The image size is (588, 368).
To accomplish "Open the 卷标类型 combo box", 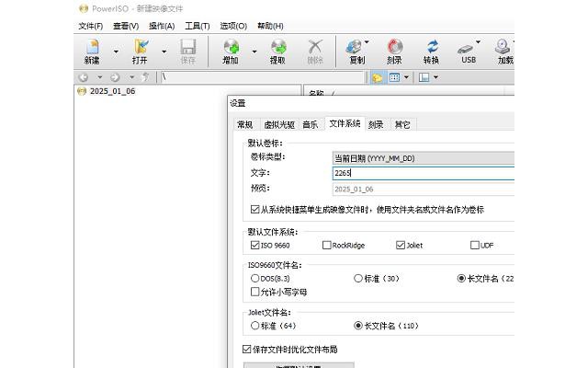I will coord(424,158).
